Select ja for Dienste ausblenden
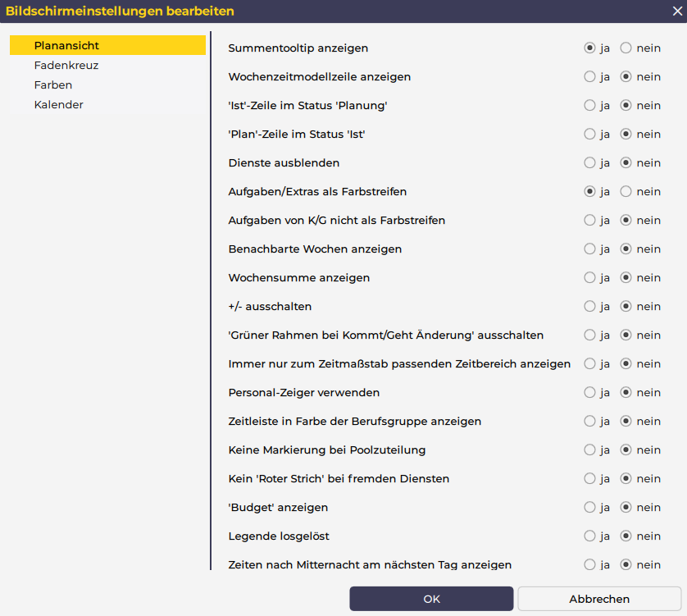The image size is (687, 616). 589,163
